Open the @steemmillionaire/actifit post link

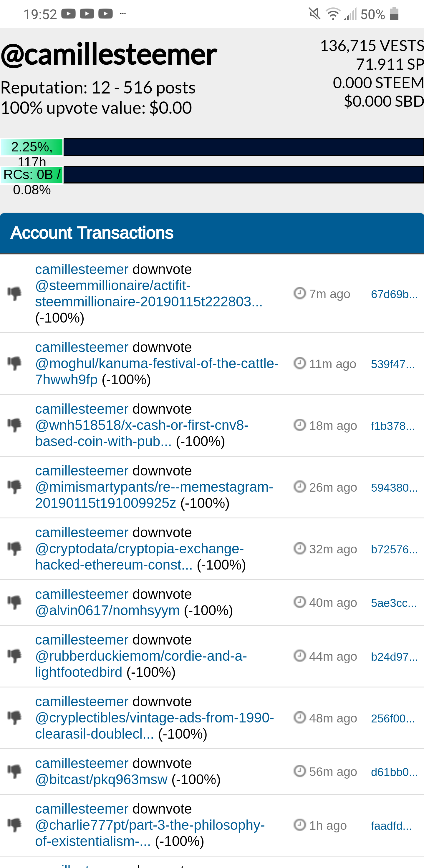pyautogui.click(x=148, y=293)
